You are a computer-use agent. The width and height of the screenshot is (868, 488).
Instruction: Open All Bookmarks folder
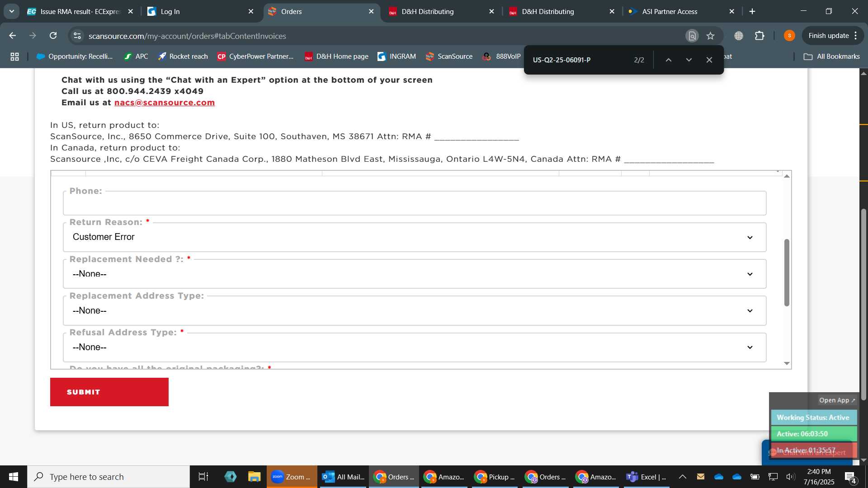[x=832, y=56]
